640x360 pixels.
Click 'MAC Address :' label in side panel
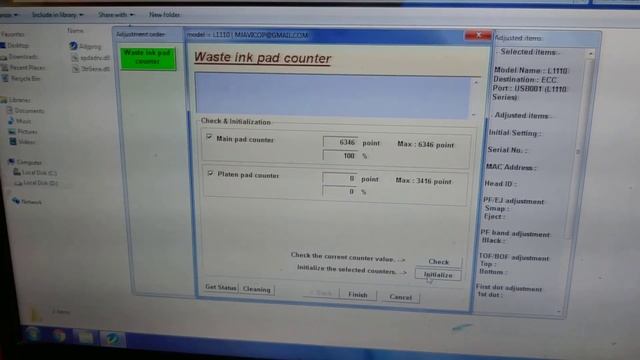pos(511,167)
